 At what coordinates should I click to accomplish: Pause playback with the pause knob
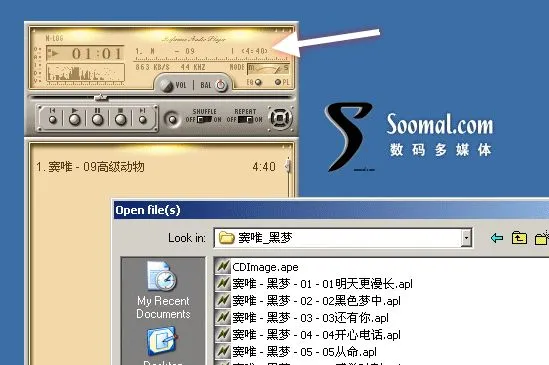tap(98, 117)
